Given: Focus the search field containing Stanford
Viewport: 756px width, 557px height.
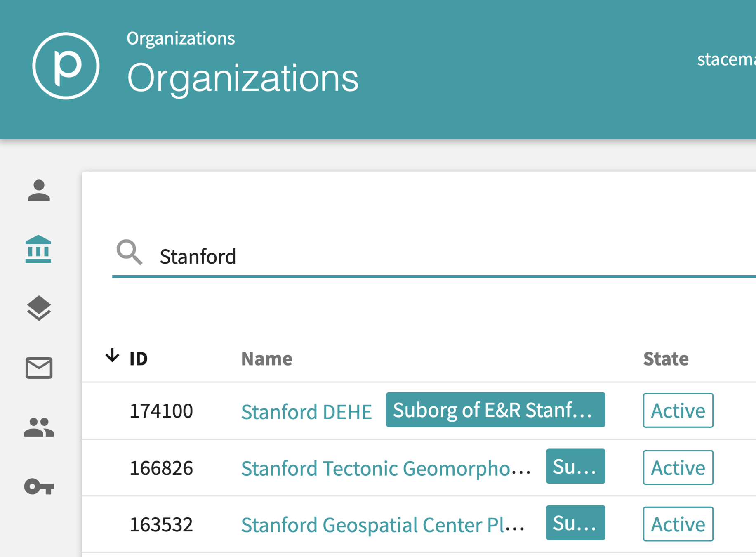Looking at the screenshot, I should [434, 256].
